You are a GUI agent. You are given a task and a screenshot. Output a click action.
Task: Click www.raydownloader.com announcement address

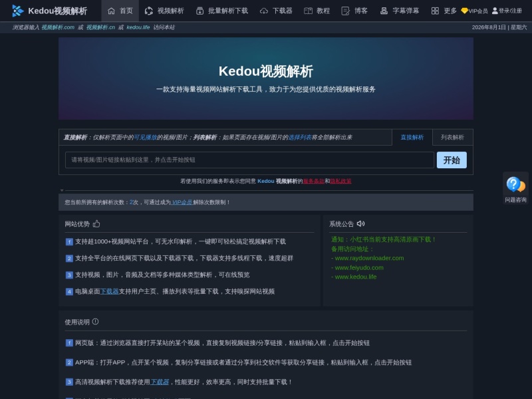tap(369, 258)
